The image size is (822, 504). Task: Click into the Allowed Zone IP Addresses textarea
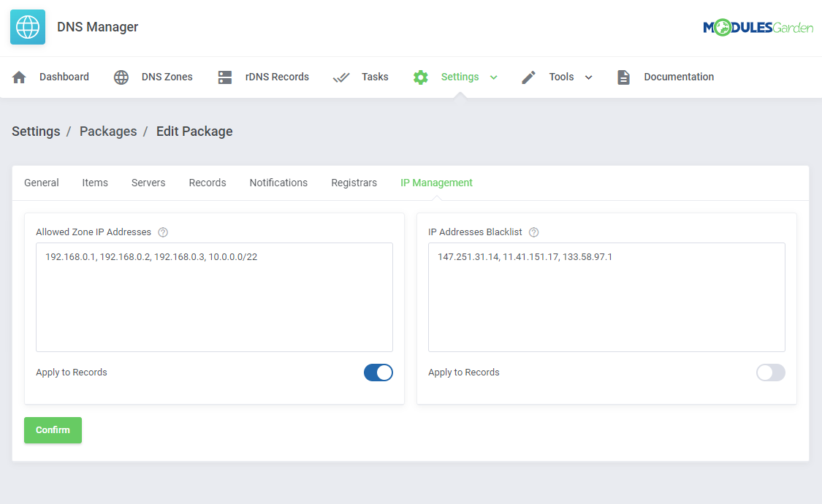tap(214, 297)
